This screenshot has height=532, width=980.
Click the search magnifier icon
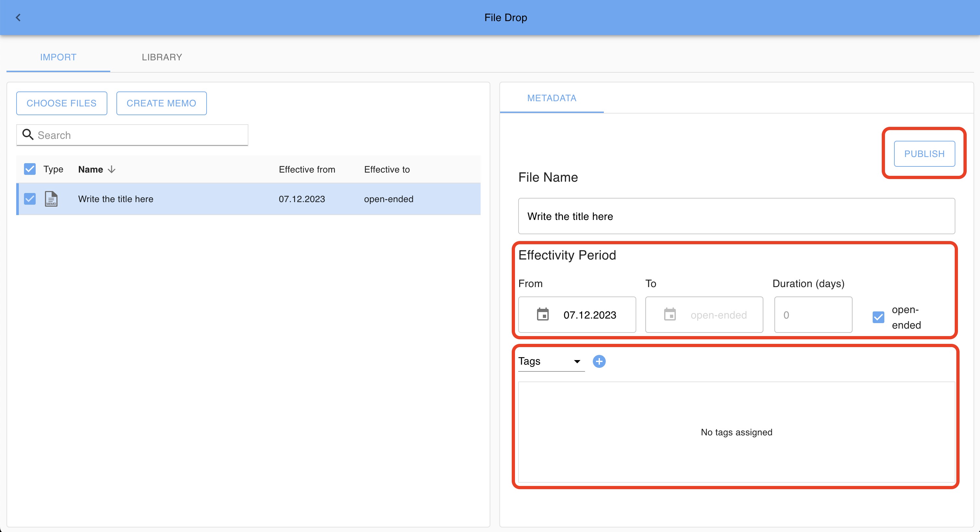[27, 134]
